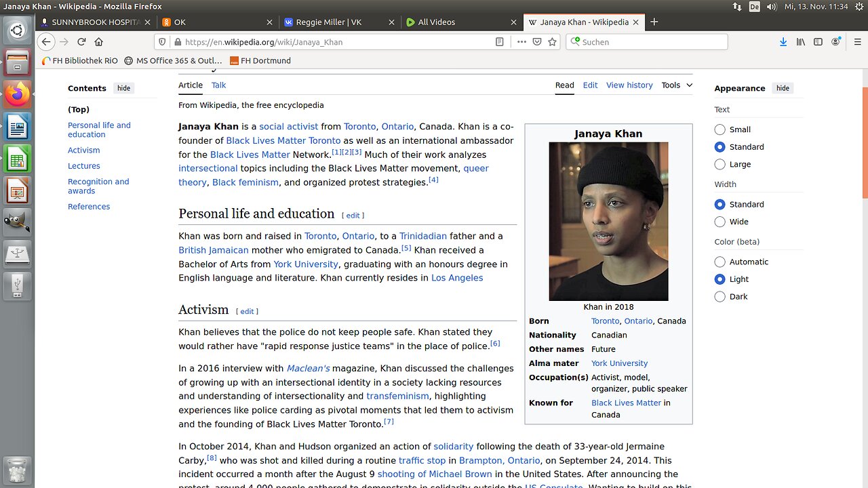Reload the current page

coord(81,41)
